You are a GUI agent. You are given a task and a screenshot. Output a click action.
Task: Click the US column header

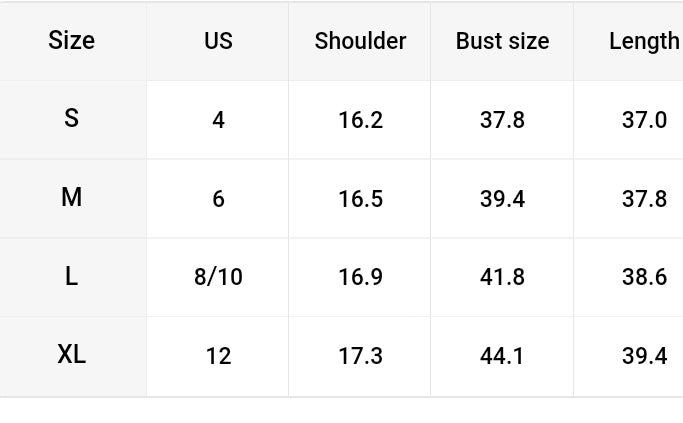pos(218,41)
